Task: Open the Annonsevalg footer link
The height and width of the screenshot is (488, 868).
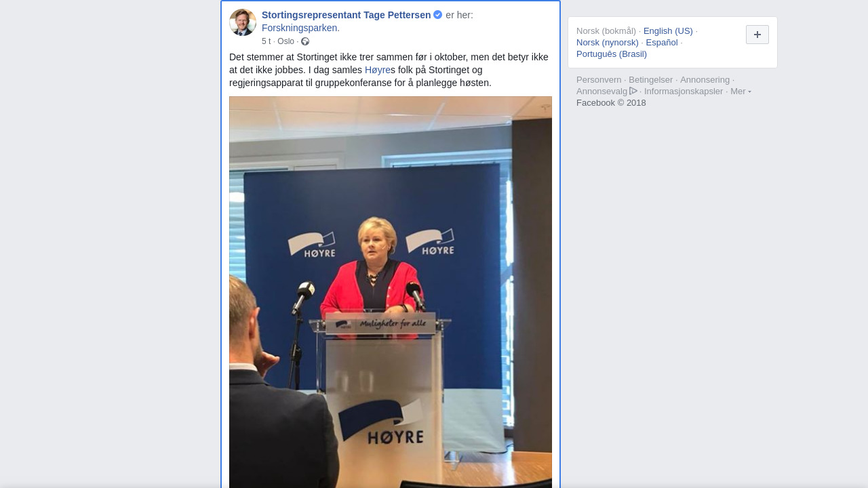Action: pyautogui.click(x=602, y=91)
